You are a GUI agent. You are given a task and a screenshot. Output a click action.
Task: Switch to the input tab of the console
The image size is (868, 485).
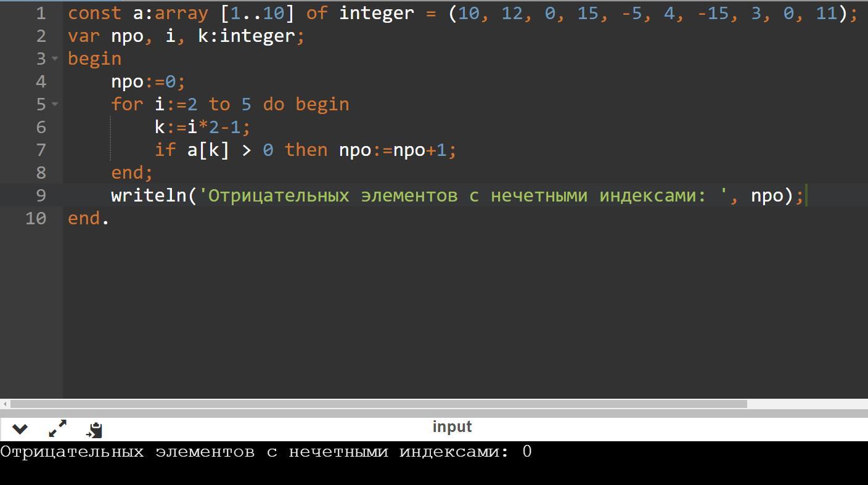click(452, 426)
